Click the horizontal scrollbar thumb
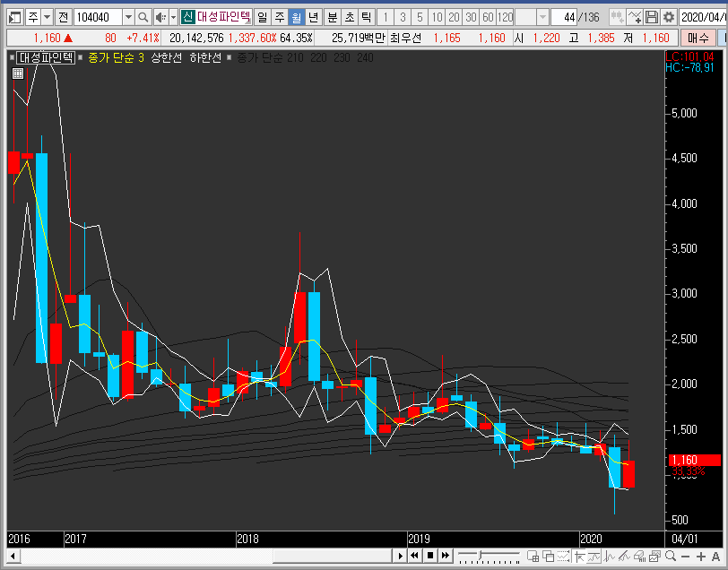728x570 pixels. coord(333,555)
